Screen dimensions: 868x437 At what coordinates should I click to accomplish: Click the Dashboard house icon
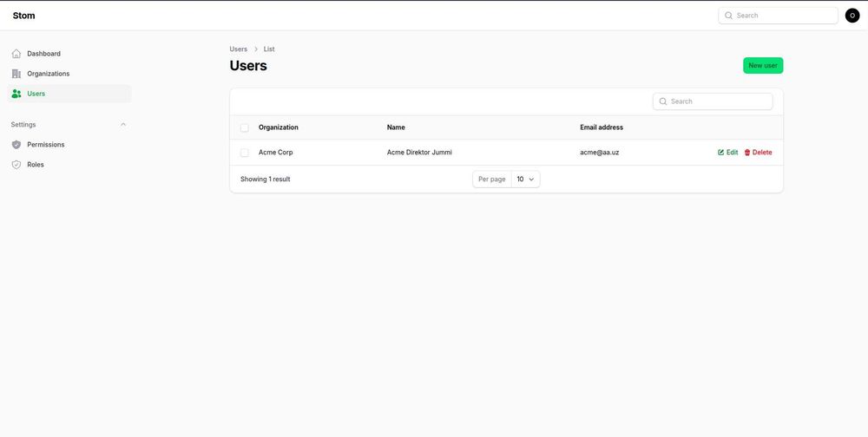coord(16,54)
